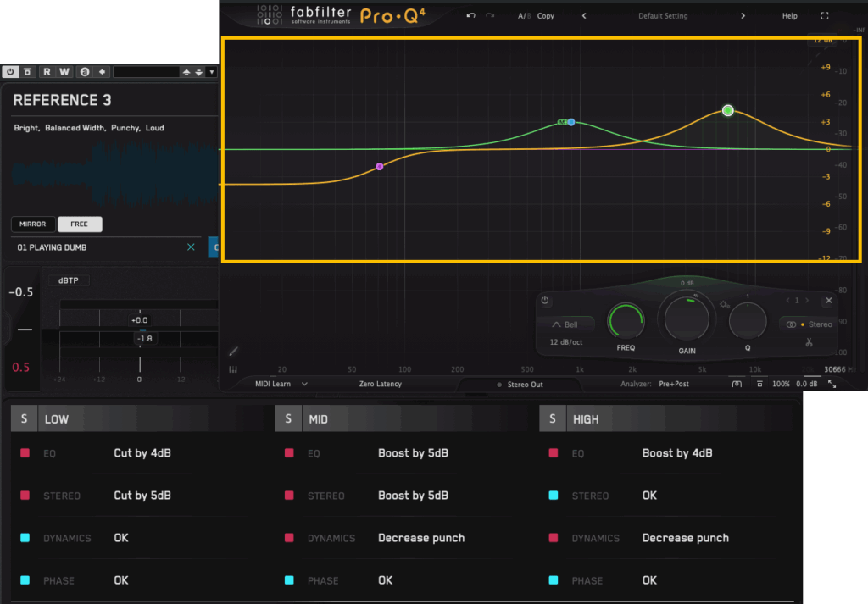Viewport: 868px width, 604px height.
Task: Solo the LOW band with S button
Action: tap(24, 418)
